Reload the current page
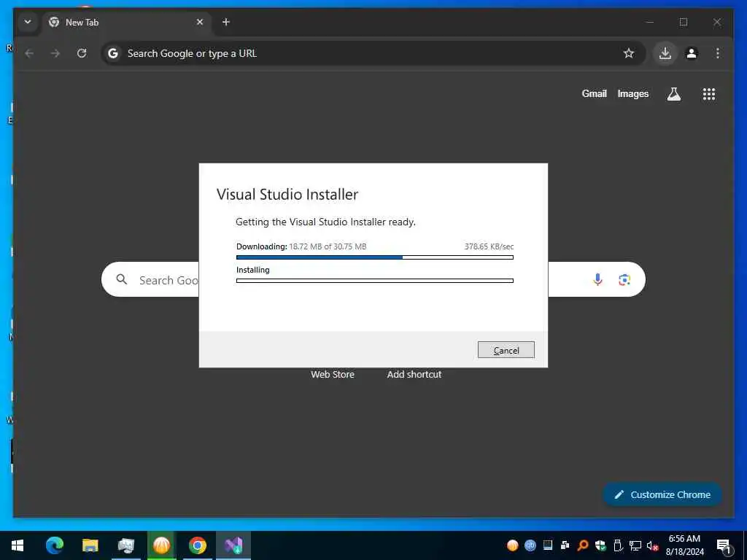 pyautogui.click(x=82, y=53)
